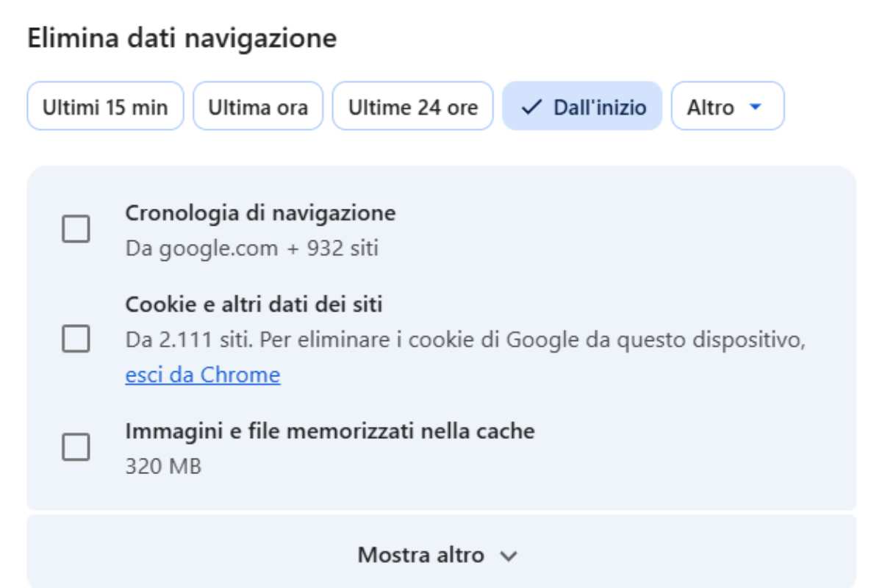The height and width of the screenshot is (588, 882).
Task: Open esci da Chrome link
Action: click(201, 374)
